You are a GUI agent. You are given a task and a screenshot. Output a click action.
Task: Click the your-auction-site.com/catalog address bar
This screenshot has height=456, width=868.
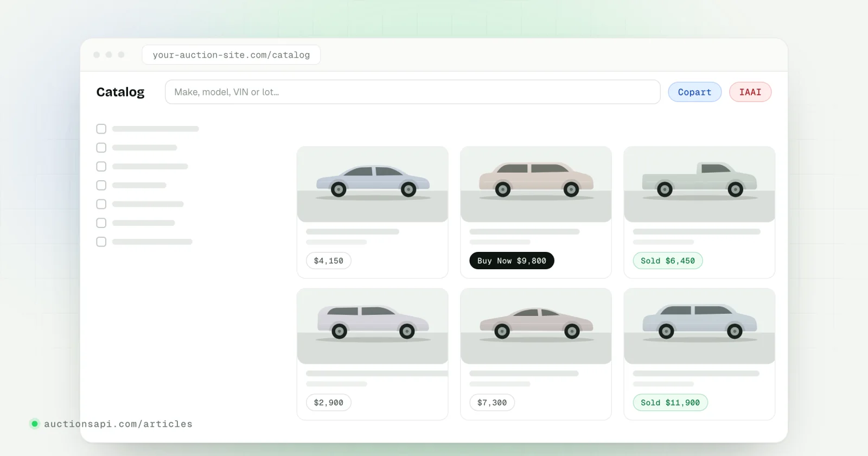pos(231,55)
